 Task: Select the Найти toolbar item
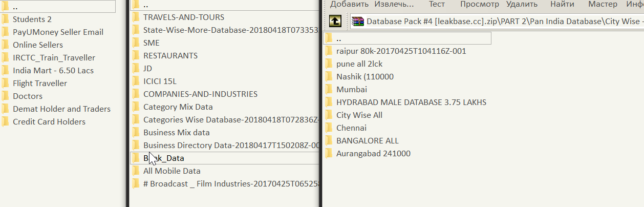(x=562, y=4)
